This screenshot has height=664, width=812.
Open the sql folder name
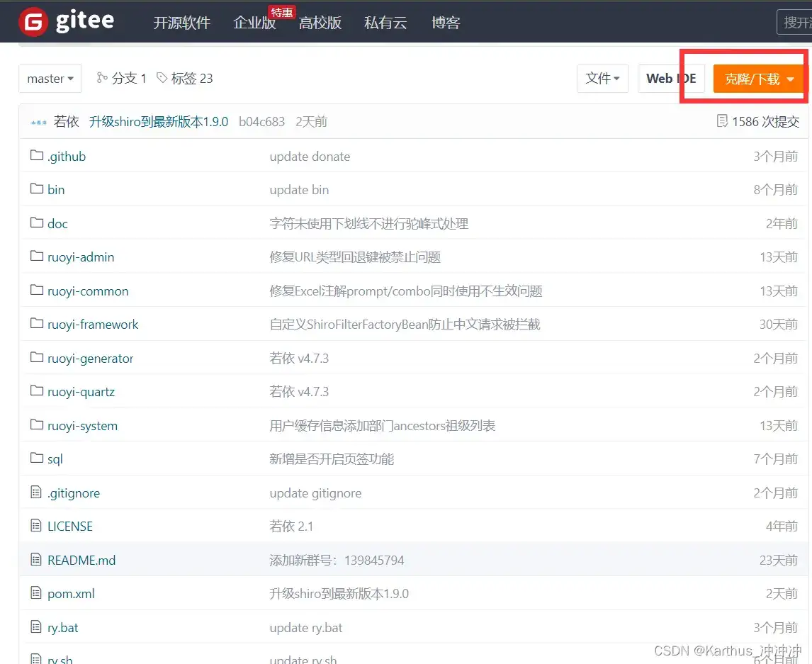55,459
